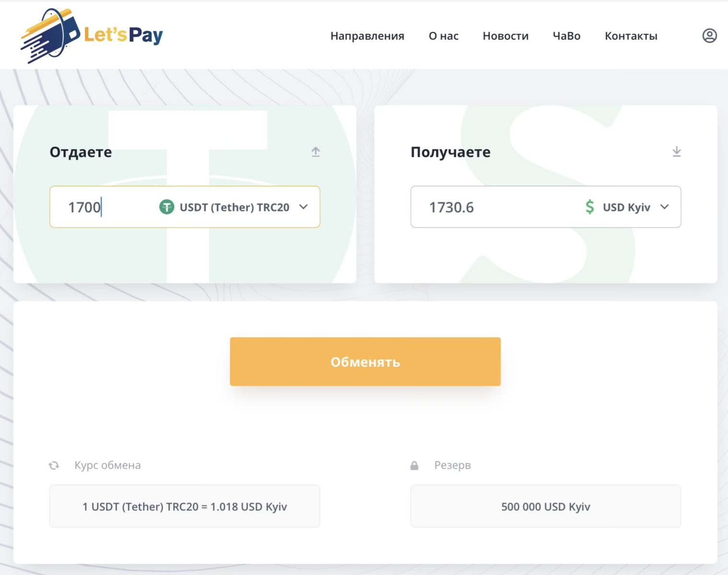Open the user account profile icon
The width and height of the screenshot is (728, 575).
709,36
